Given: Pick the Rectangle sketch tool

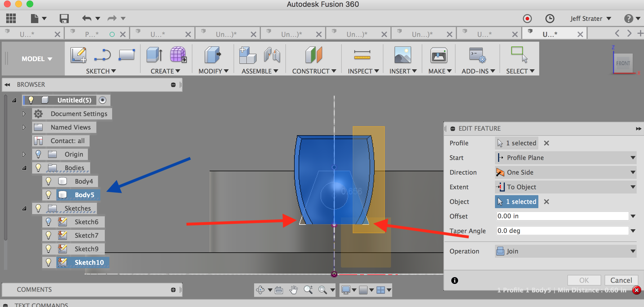Looking at the screenshot, I should click(x=127, y=55).
